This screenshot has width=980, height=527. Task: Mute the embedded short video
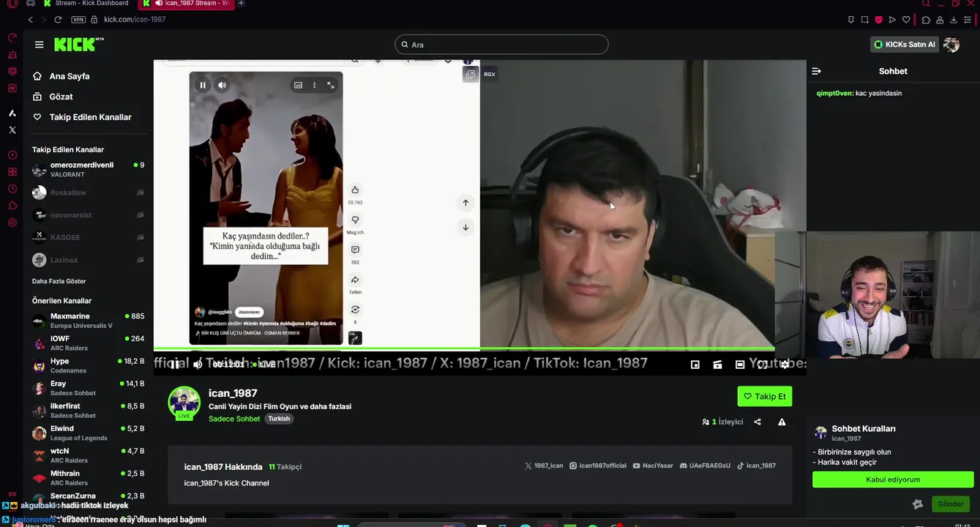coord(222,85)
